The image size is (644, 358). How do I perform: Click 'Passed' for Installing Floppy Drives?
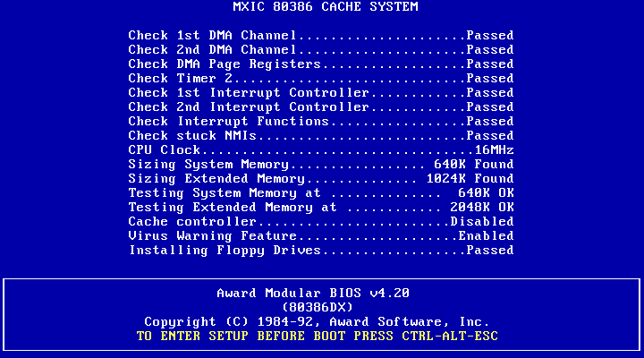[x=490, y=251]
